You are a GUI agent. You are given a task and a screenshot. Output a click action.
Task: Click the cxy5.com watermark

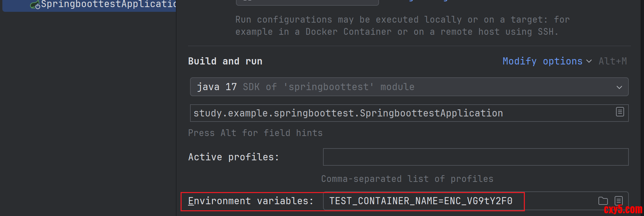tap(623, 210)
